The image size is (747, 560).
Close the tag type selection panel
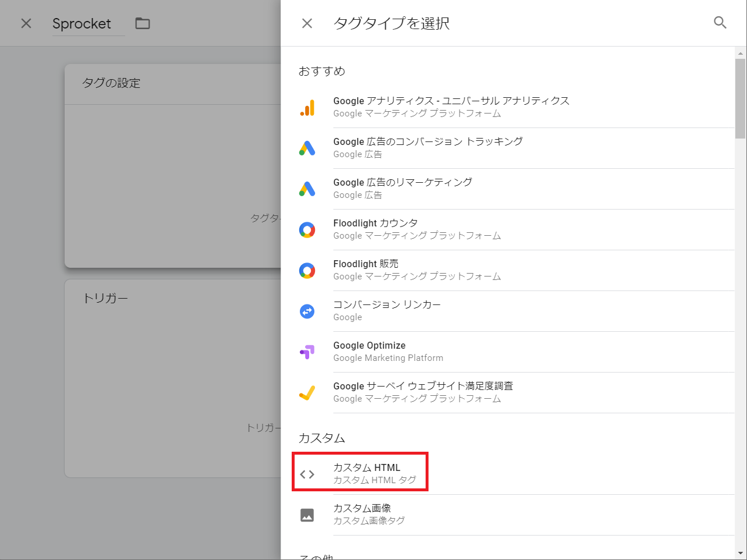307,23
